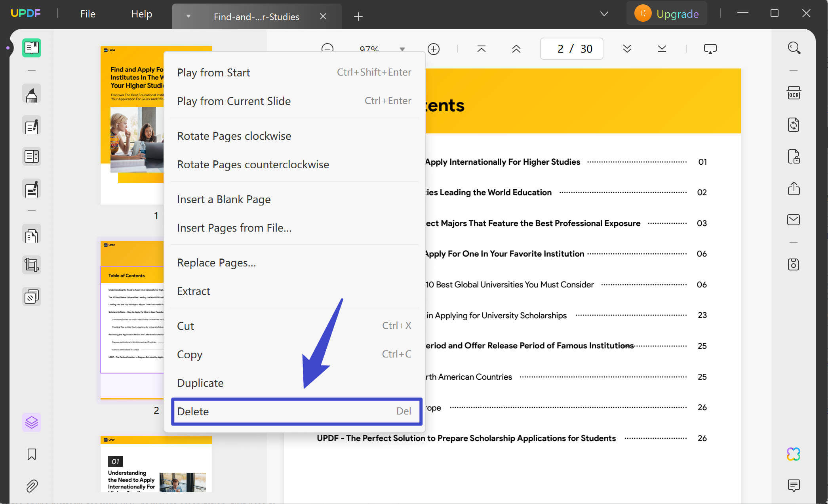
Task: Select the Edit PDF tool
Action: click(x=32, y=126)
